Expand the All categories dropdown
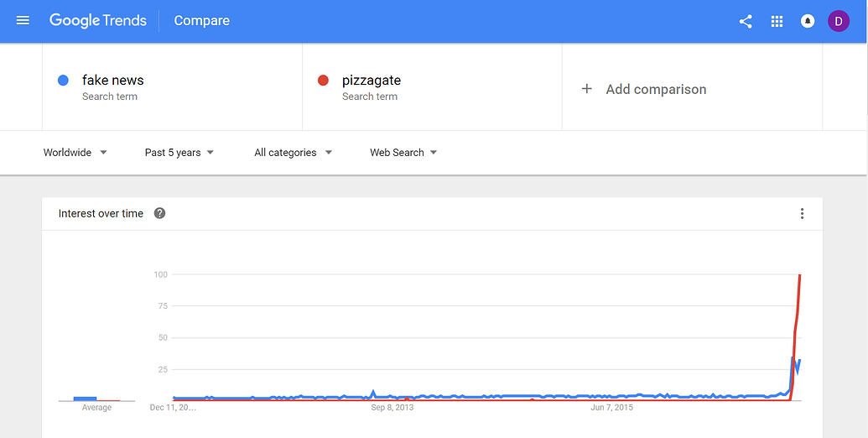 294,153
